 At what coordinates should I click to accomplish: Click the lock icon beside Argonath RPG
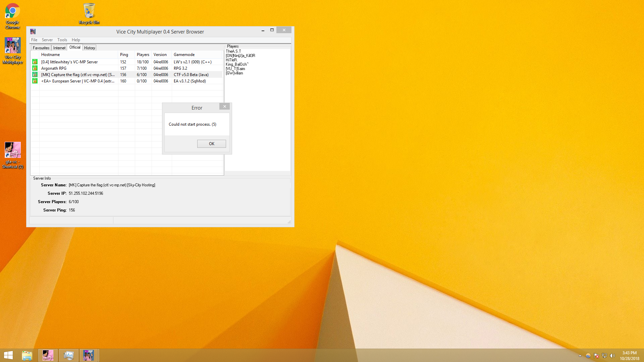pos(35,68)
